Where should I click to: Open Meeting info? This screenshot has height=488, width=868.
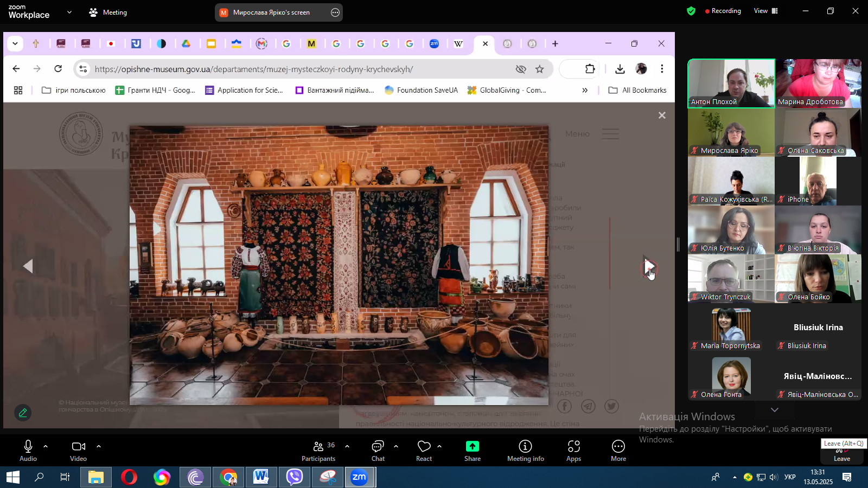point(525,450)
